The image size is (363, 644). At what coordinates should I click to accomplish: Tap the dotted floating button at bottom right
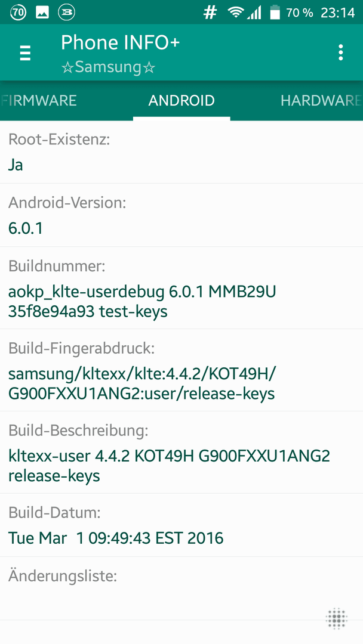click(337, 618)
